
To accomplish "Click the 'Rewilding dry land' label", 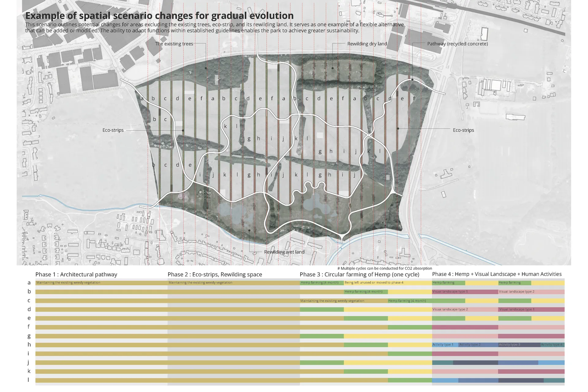I will 367,44.
